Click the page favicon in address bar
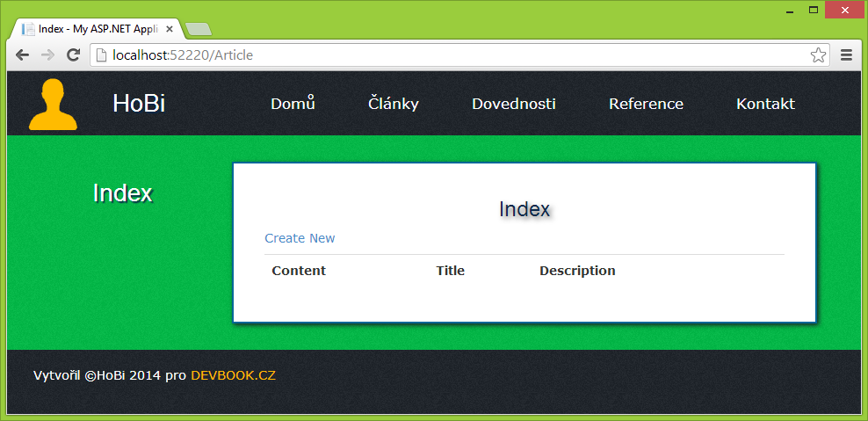This screenshot has height=421, width=868. [102, 55]
